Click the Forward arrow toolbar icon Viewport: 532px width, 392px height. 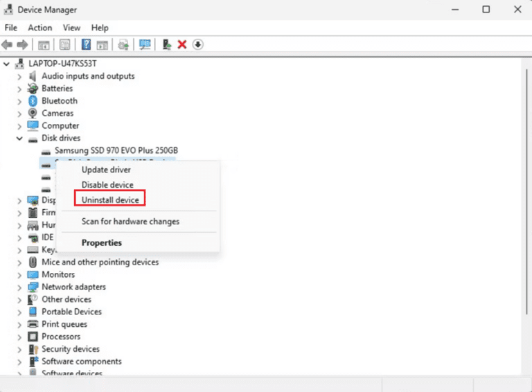coord(22,44)
